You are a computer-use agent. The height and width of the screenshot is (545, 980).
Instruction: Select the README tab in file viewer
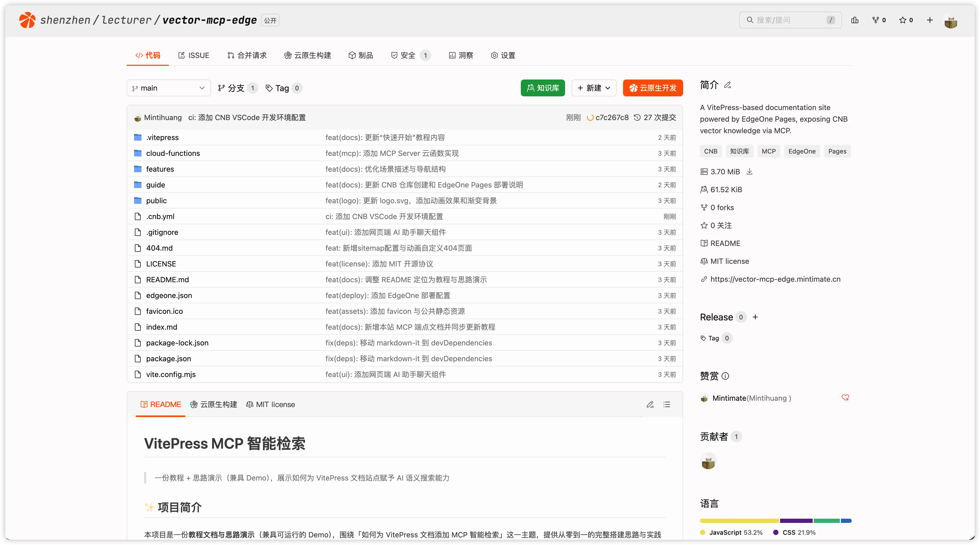pos(160,404)
